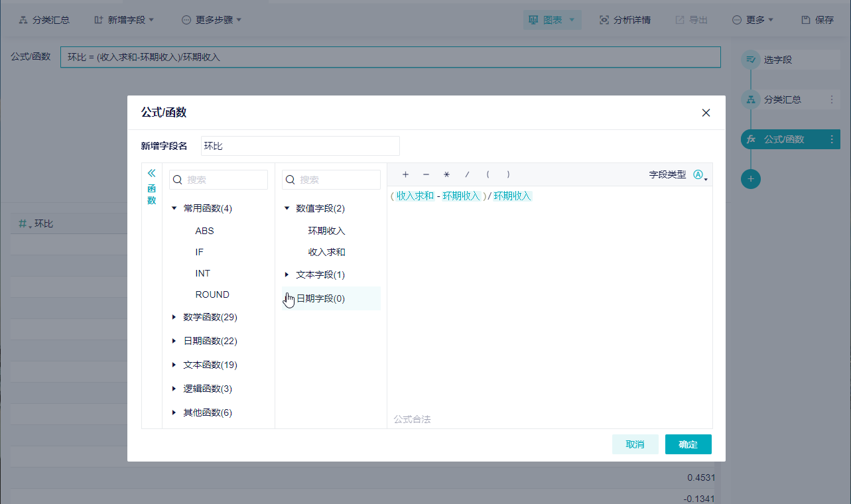This screenshot has width=851, height=504.
Task: Edit the 新增字段名 input field
Action: click(x=300, y=146)
